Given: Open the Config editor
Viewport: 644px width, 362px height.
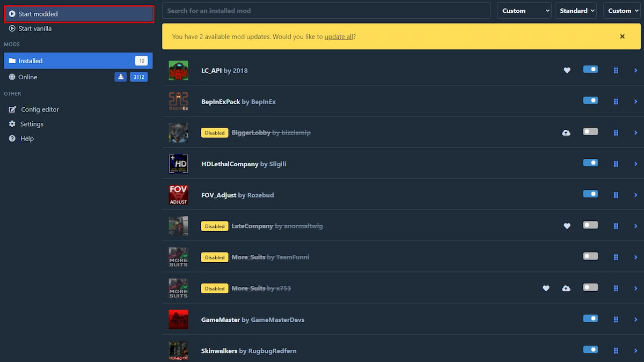Looking at the screenshot, I should point(40,109).
